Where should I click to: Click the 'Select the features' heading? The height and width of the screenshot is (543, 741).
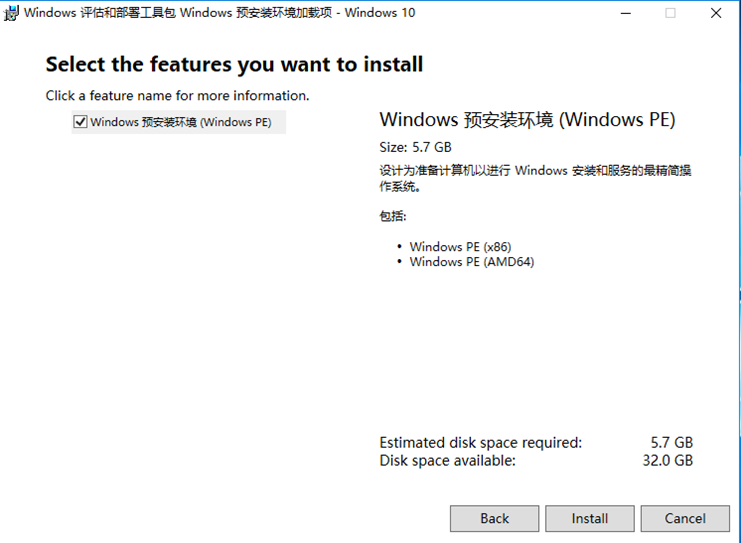click(x=234, y=65)
